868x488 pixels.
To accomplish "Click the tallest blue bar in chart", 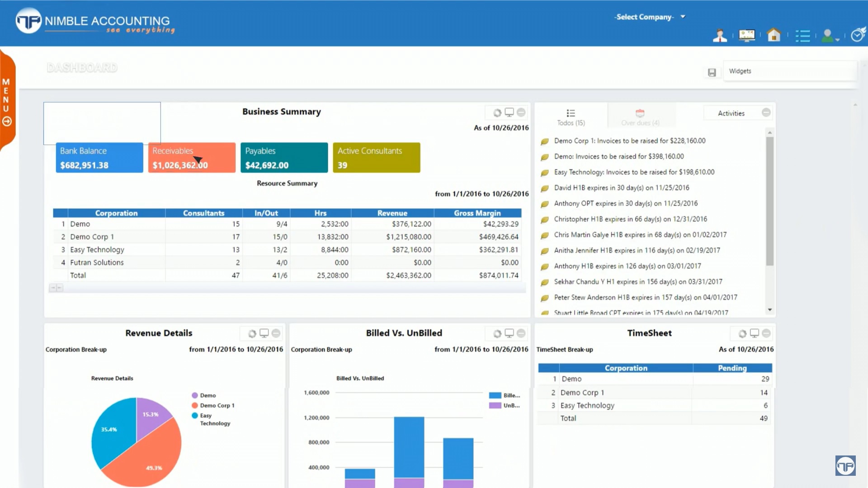I will pos(409,447).
